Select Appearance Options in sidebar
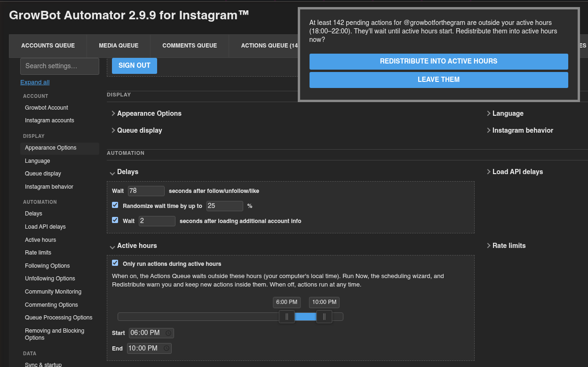The image size is (588, 367). click(x=60, y=148)
